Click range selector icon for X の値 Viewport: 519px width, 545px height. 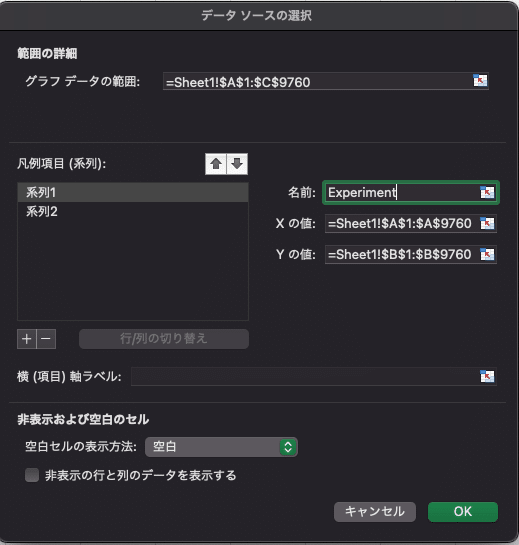[x=487, y=223]
